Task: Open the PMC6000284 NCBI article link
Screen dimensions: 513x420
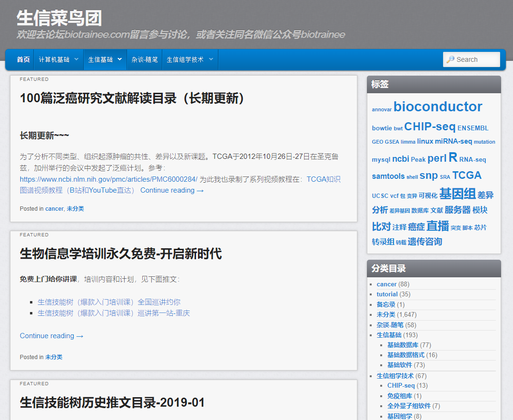Action: tap(109, 179)
